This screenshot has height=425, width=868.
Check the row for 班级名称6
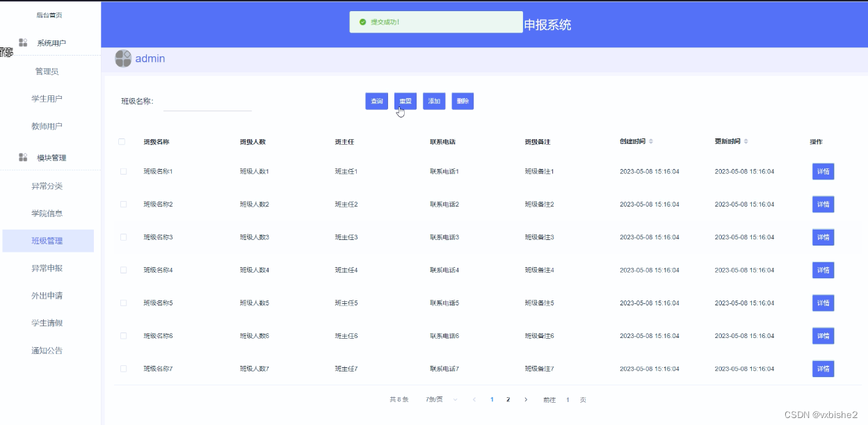tap(124, 336)
